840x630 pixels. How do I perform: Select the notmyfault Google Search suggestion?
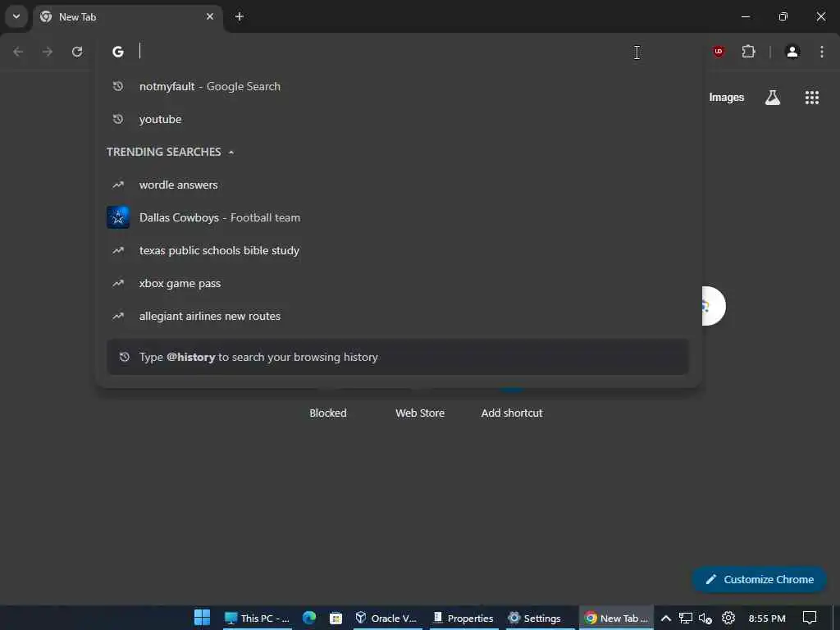[399, 86]
